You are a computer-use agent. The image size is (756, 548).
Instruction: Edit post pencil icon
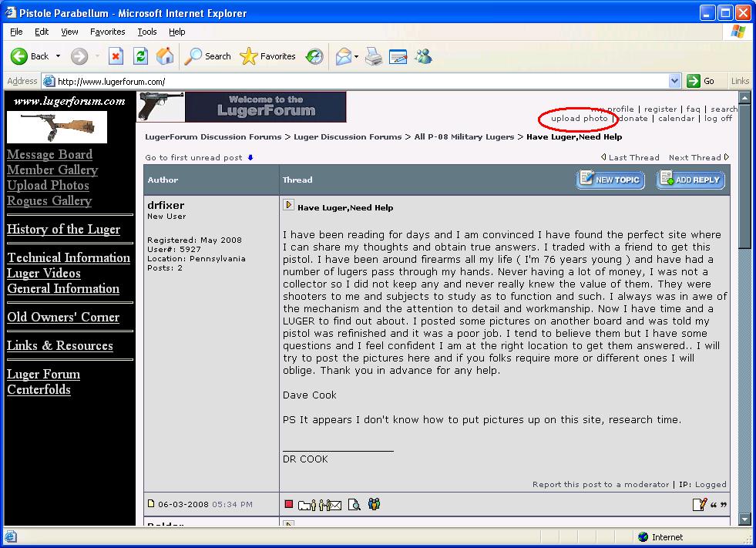coord(699,505)
